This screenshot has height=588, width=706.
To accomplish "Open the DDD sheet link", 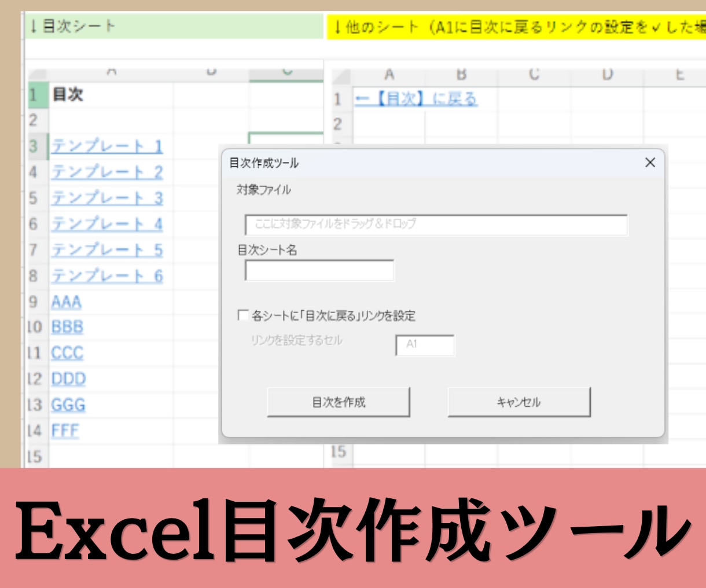I will (x=68, y=379).
